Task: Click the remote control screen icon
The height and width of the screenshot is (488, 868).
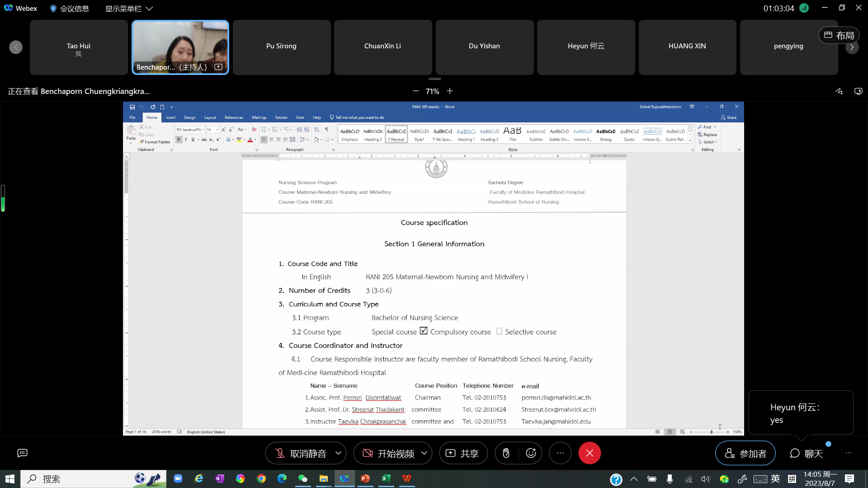Action: point(858,91)
